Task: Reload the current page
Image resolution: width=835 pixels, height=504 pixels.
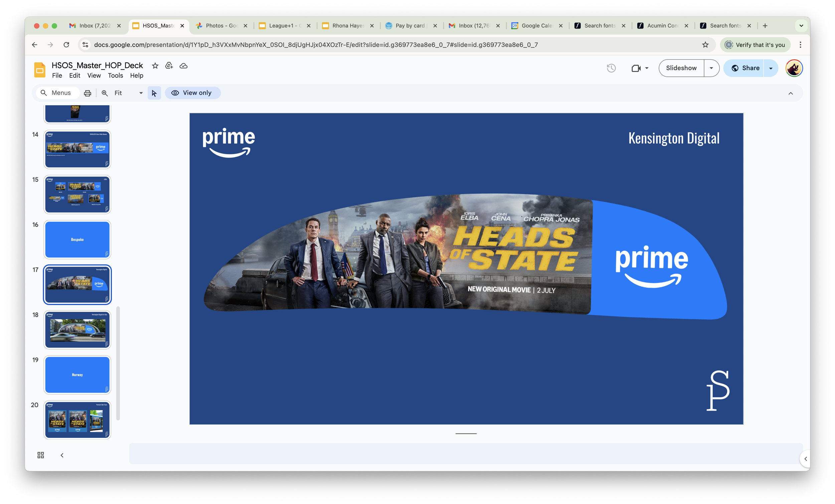Action: (x=66, y=45)
